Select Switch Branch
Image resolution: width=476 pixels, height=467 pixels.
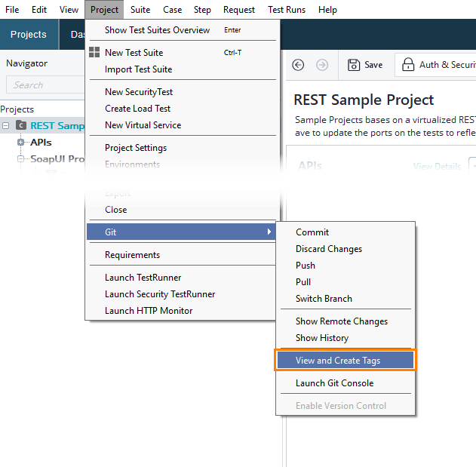tap(345, 299)
